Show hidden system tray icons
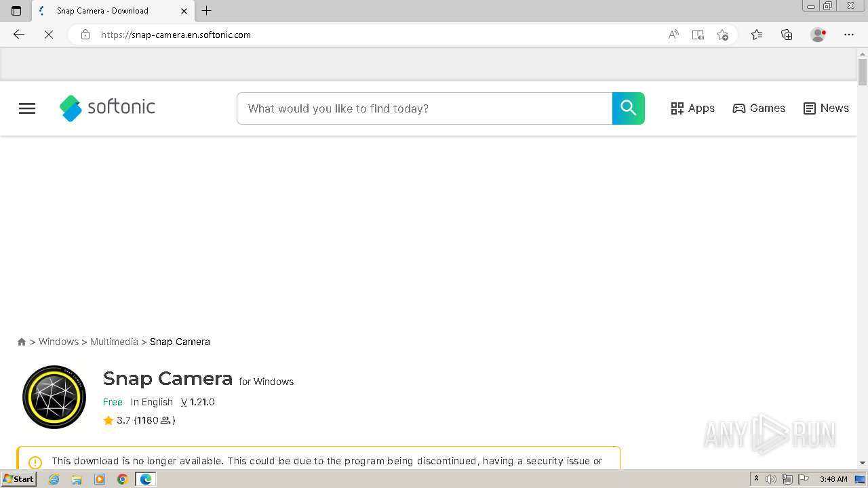 pyautogui.click(x=756, y=479)
